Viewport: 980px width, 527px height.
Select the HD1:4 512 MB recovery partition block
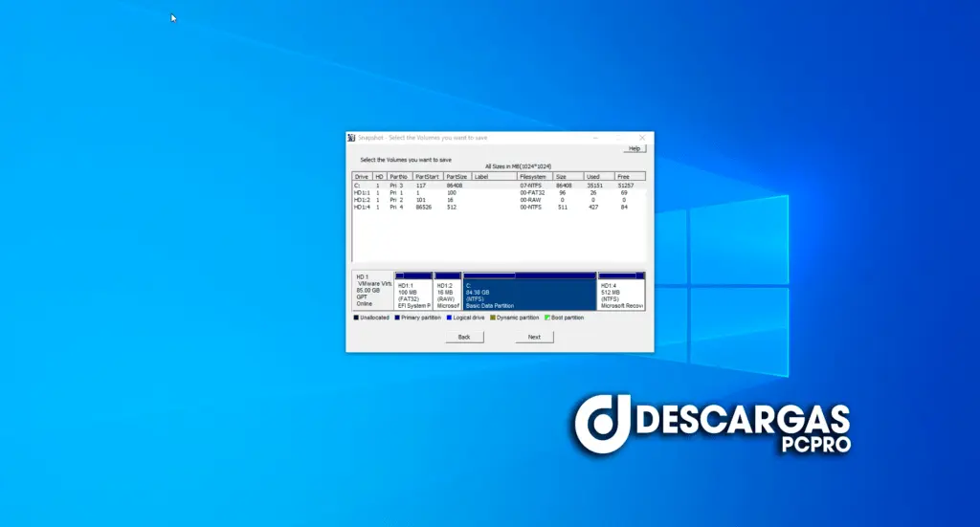click(621, 291)
